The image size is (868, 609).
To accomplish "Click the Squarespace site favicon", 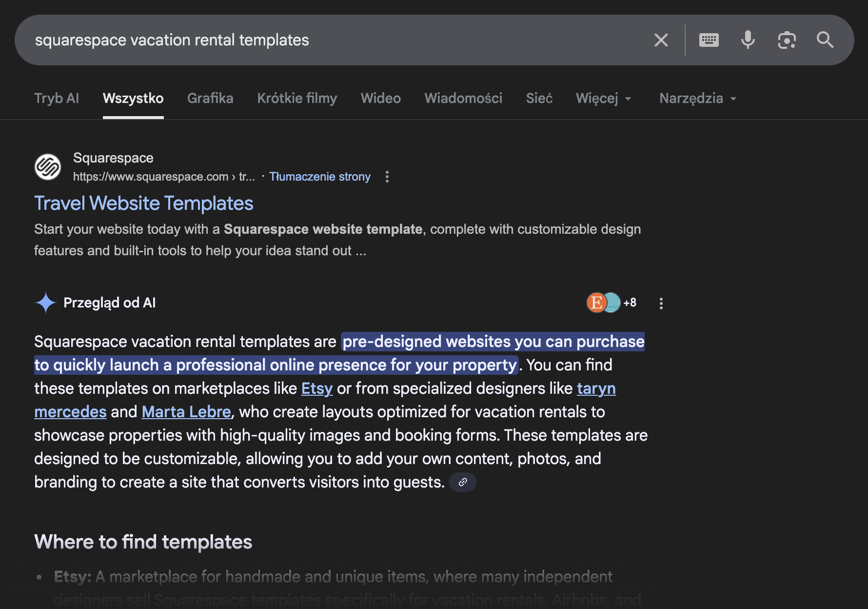I will [x=48, y=167].
